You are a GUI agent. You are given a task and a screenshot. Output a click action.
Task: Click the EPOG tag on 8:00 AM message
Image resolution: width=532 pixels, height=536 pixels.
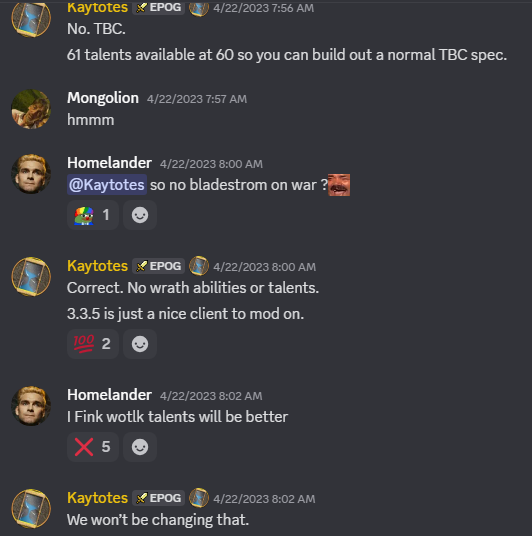click(159, 266)
